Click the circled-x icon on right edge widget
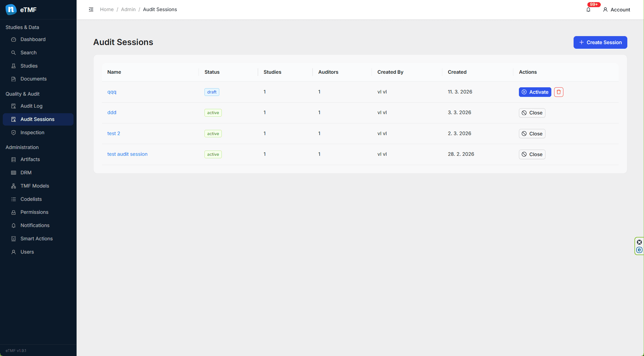 click(x=639, y=242)
